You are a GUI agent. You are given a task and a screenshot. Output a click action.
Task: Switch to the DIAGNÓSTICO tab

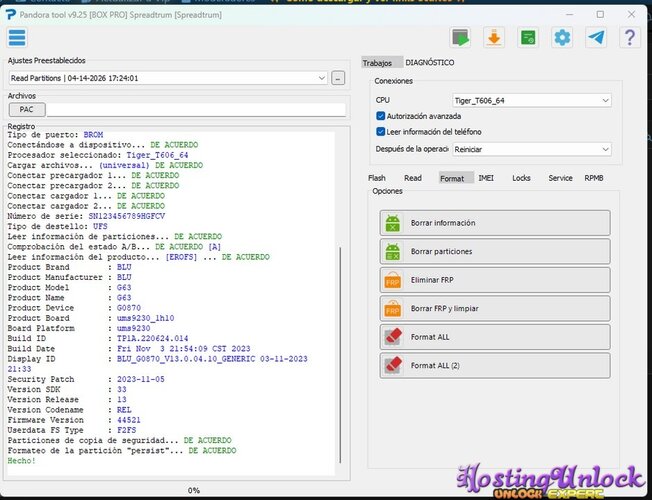click(430, 62)
